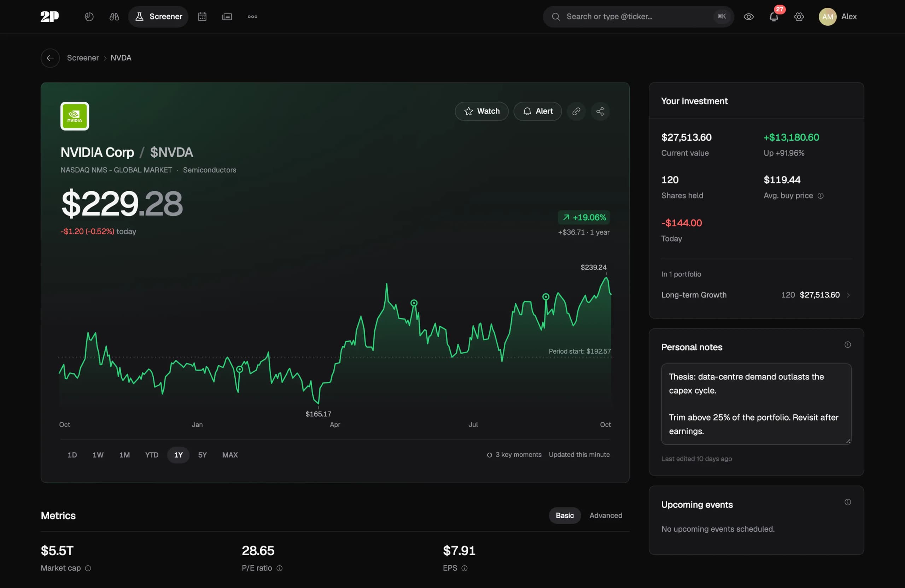
Task: Open the calendar nav icon
Action: [202, 16]
